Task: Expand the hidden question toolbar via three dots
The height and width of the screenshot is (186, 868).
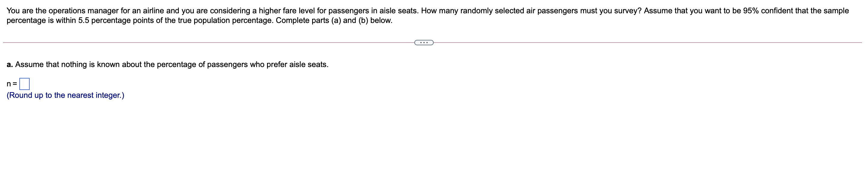Action: tap(425, 42)
